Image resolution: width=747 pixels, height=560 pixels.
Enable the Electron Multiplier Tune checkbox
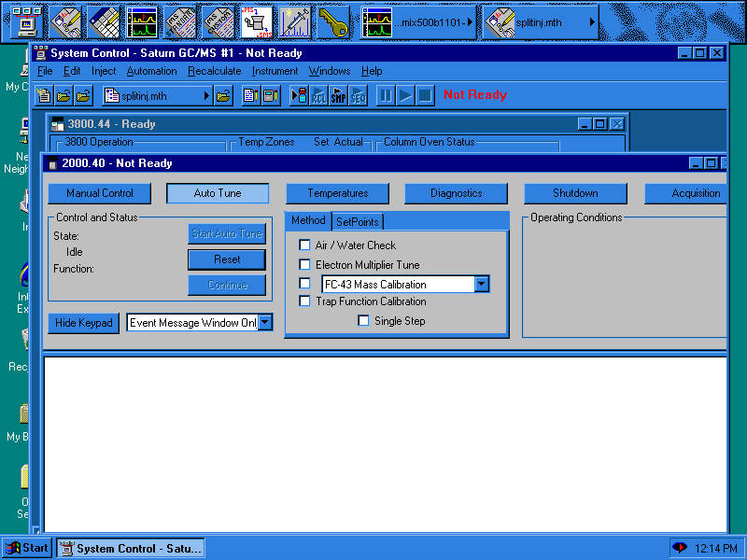click(304, 264)
